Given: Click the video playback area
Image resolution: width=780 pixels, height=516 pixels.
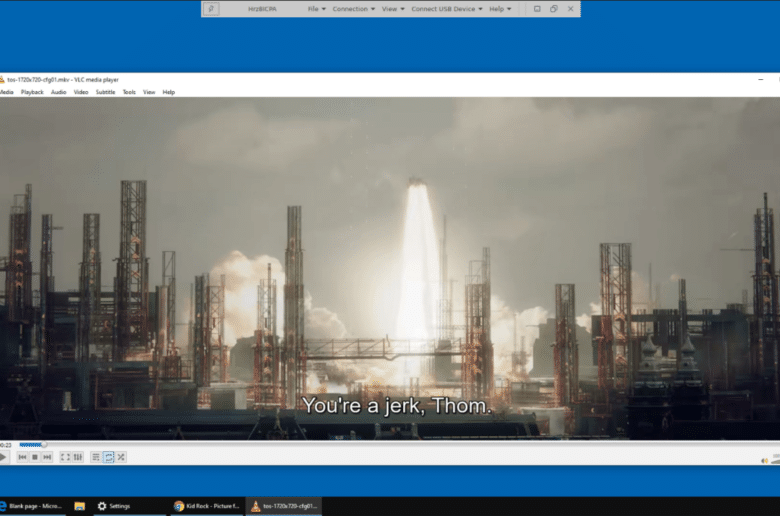Looking at the screenshot, I should click(x=390, y=268).
